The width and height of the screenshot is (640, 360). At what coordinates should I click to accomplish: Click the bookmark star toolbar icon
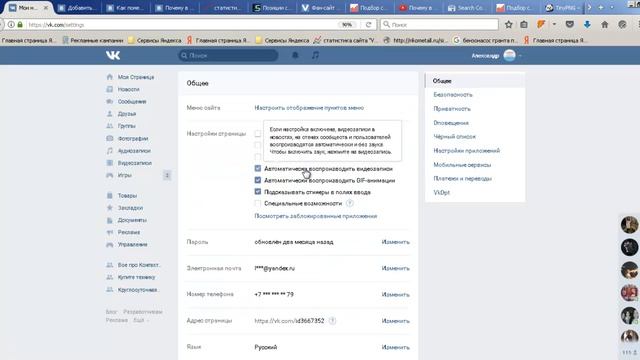(509, 24)
